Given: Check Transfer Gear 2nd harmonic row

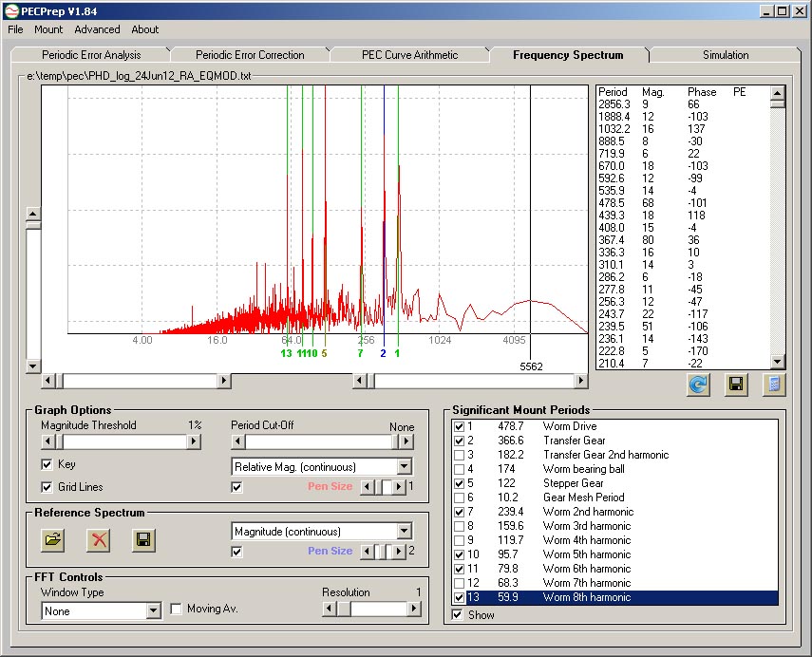Looking at the screenshot, I should 459,455.
